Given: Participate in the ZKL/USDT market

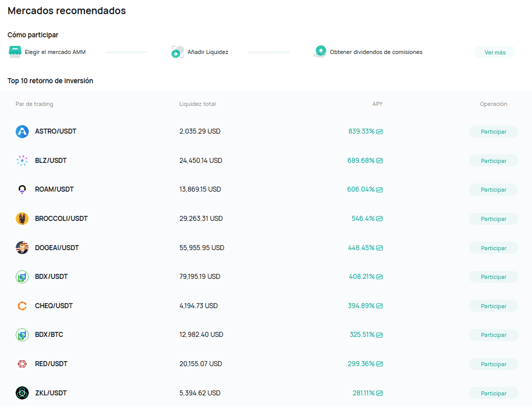Looking at the screenshot, I should click(494, 393).
